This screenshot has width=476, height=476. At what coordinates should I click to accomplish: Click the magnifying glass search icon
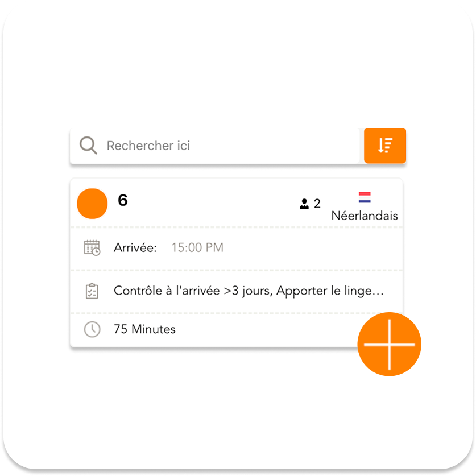point(88,146)
